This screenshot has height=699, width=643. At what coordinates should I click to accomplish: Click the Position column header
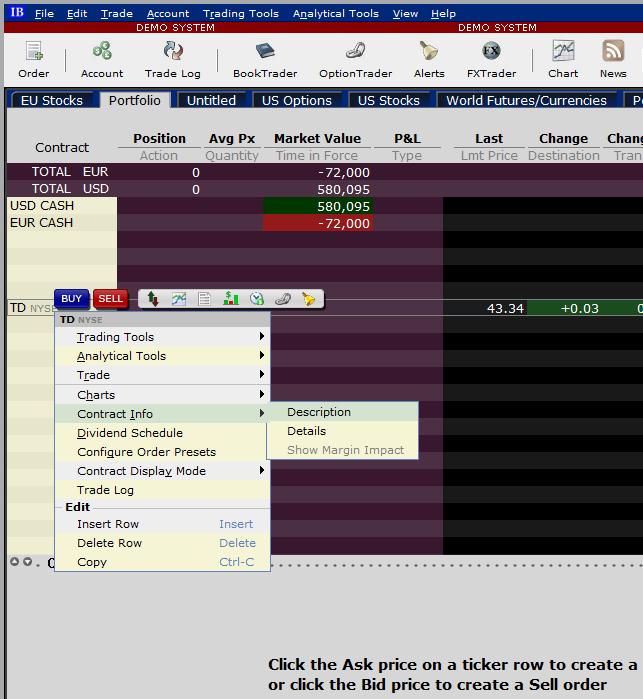point(159,139)
